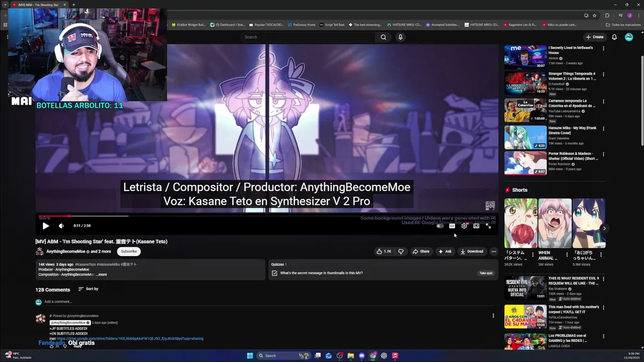
Task: Open options for Porter Robinson Shelter video
Action: click(603, 154)
